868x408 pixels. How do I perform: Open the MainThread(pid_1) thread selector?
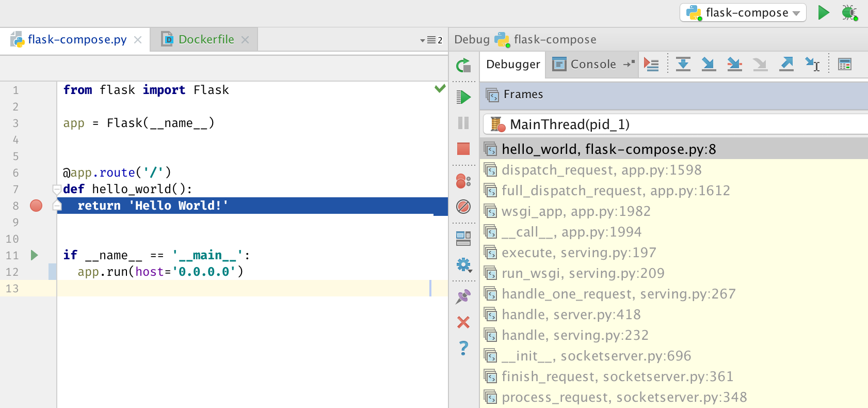pos(675,124)
